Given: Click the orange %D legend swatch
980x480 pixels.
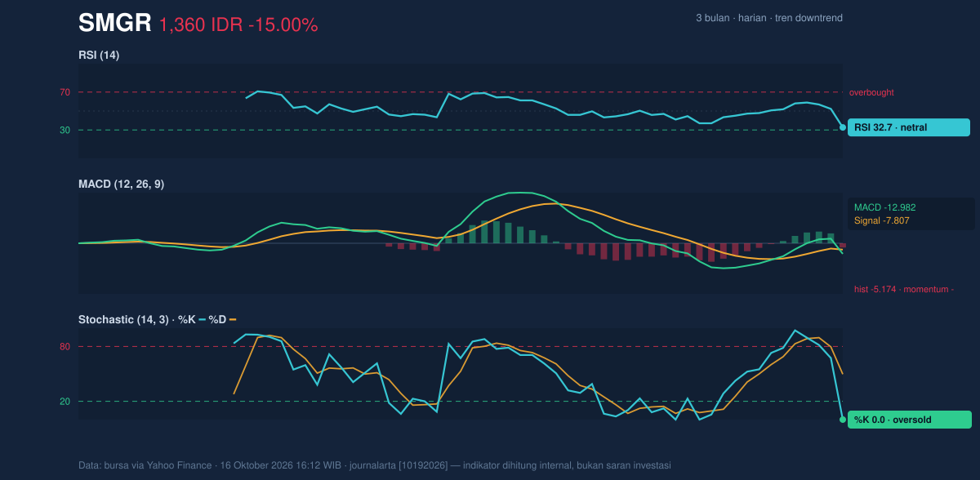Looking at the screenshot, I should 233,319.
